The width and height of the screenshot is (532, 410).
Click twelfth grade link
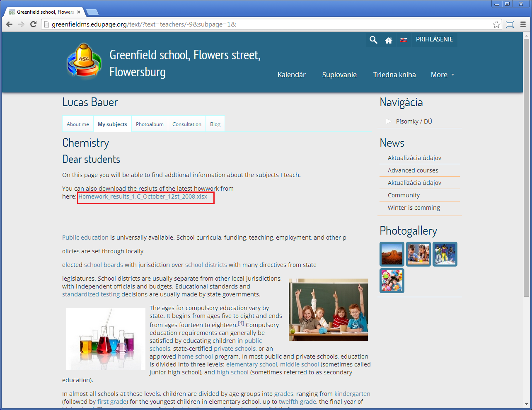297,402
